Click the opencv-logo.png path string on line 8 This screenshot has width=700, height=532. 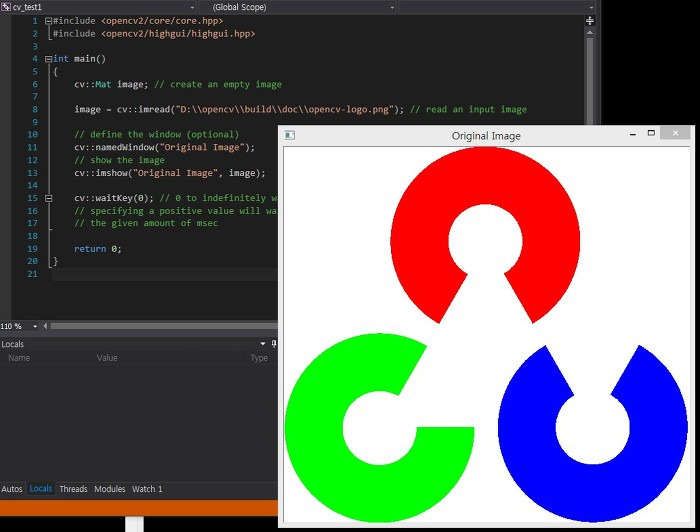[284, 110]
